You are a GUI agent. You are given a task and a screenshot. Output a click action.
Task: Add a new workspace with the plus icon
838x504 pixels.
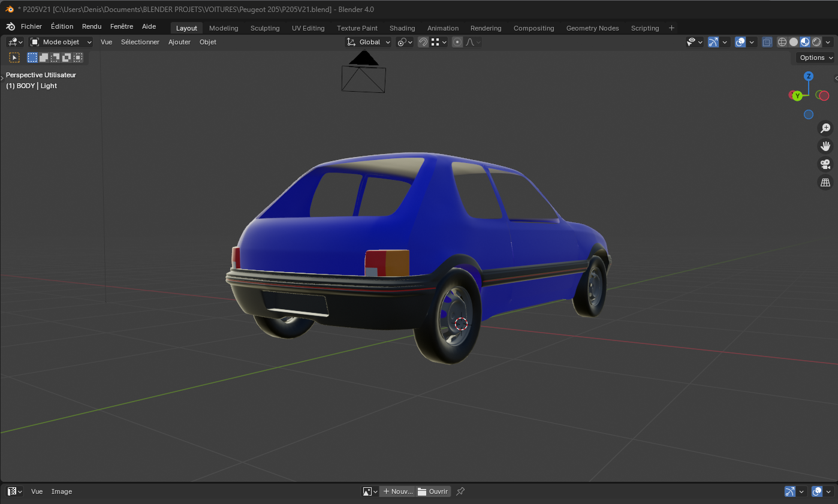(671, 28)
